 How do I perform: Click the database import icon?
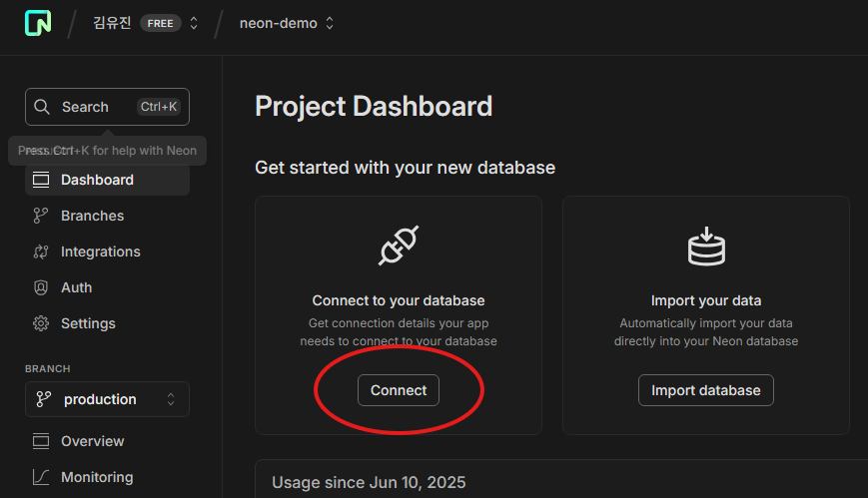[706, 247]
